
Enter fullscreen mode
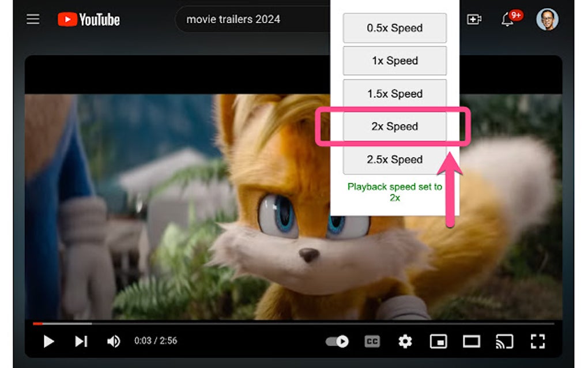click(x=538, y=341)
